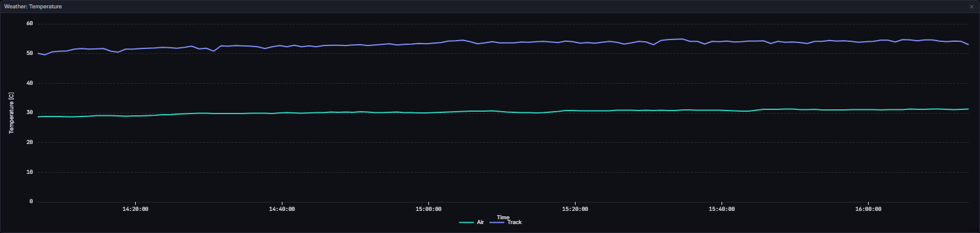Click the Temperature [C] axis title

[11, 113]
